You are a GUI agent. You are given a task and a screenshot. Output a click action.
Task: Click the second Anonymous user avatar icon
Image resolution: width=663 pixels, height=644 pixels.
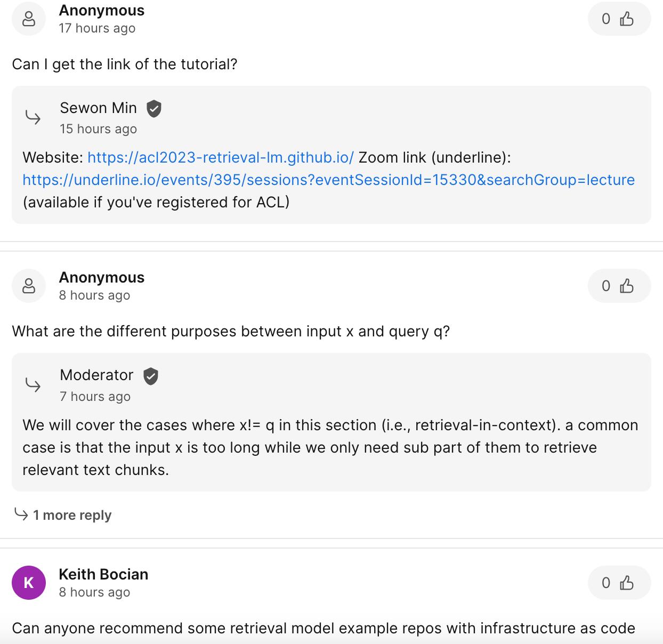[29, 286]
